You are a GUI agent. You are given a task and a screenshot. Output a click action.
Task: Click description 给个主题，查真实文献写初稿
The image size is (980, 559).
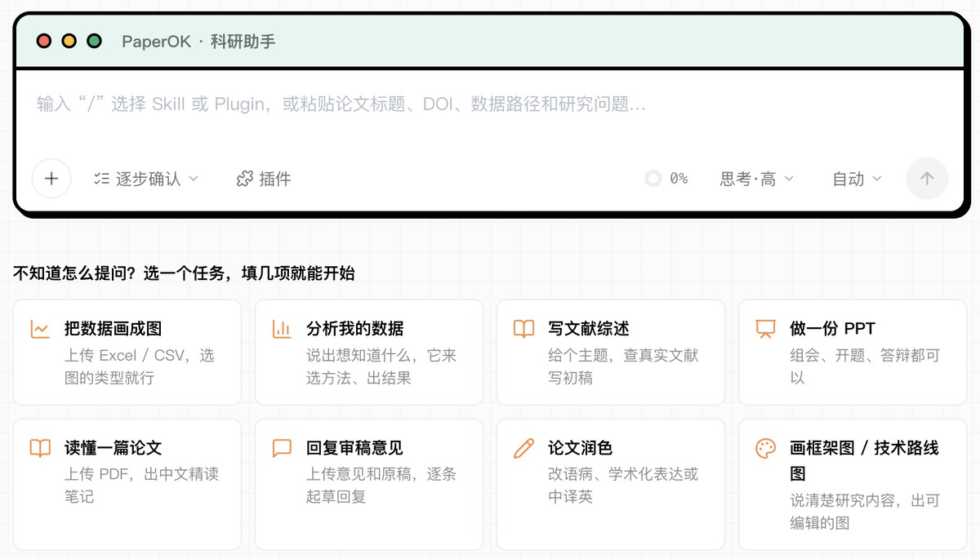coord(623,366)
